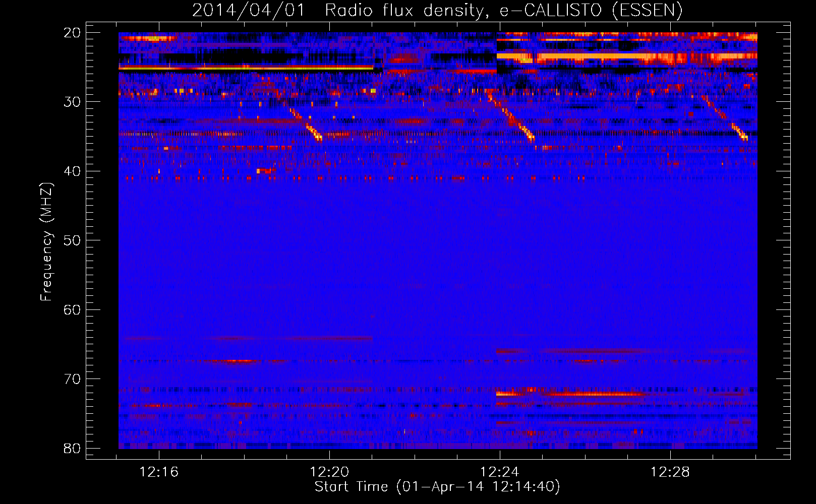
Task: Click the 70 frequency tick label
Action: (x=72, y=379)
